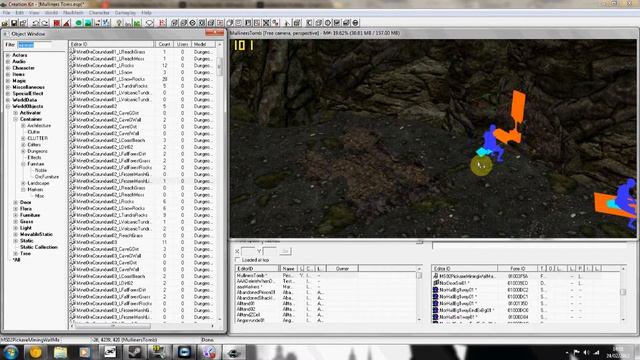Click the green landscape toolbar icon
This screenshot has height=360, width=640.
88,23
